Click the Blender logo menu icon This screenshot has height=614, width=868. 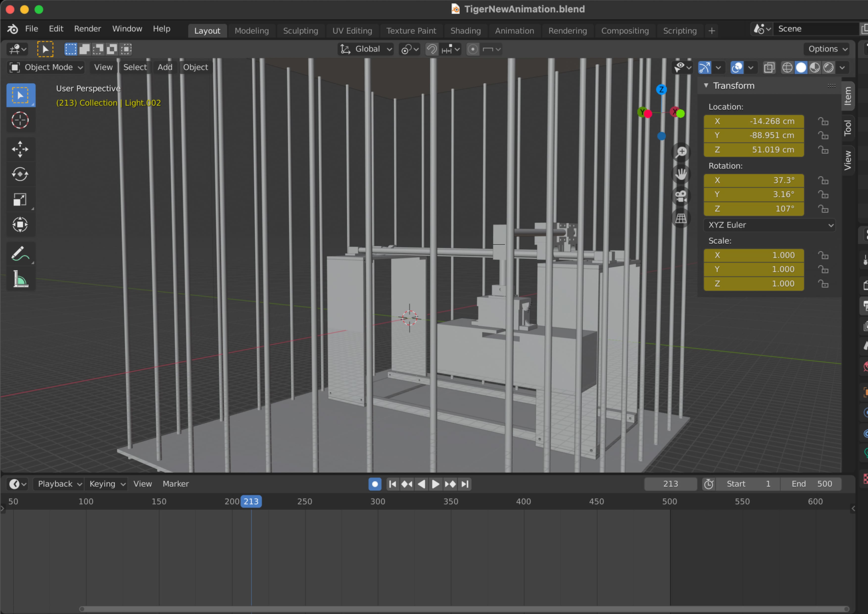point(12,29)
